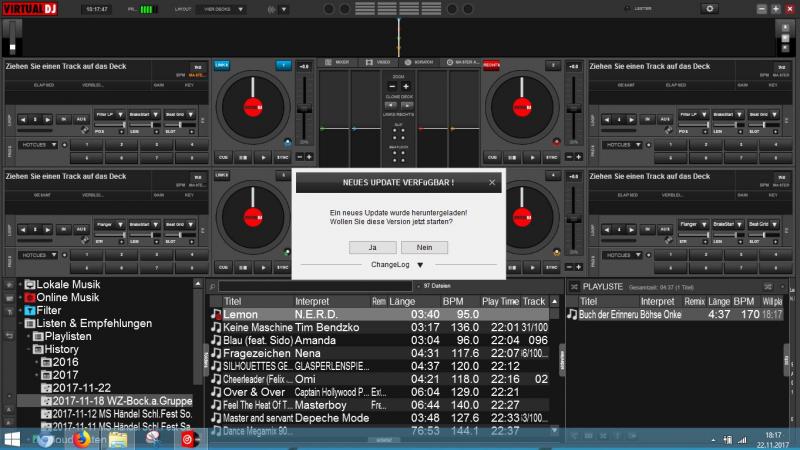Open the layout dropdown Vier Decks
The image size is (800, 450).
222,9
